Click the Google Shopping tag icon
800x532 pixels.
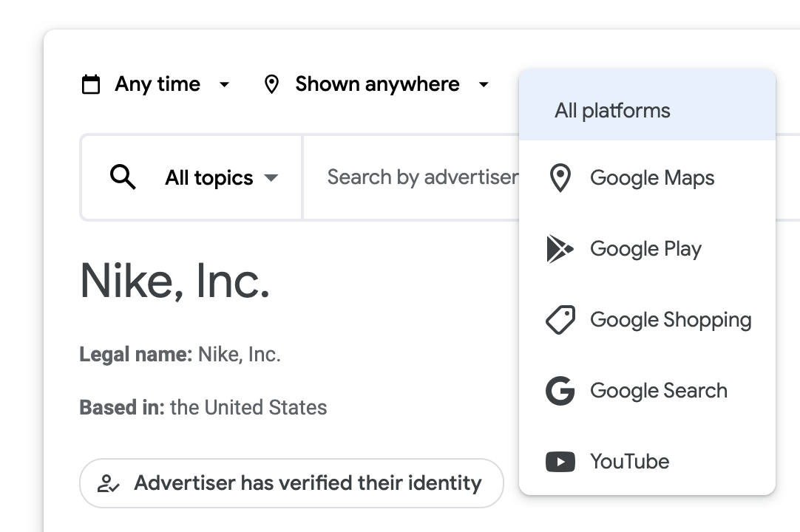[560, 320]
